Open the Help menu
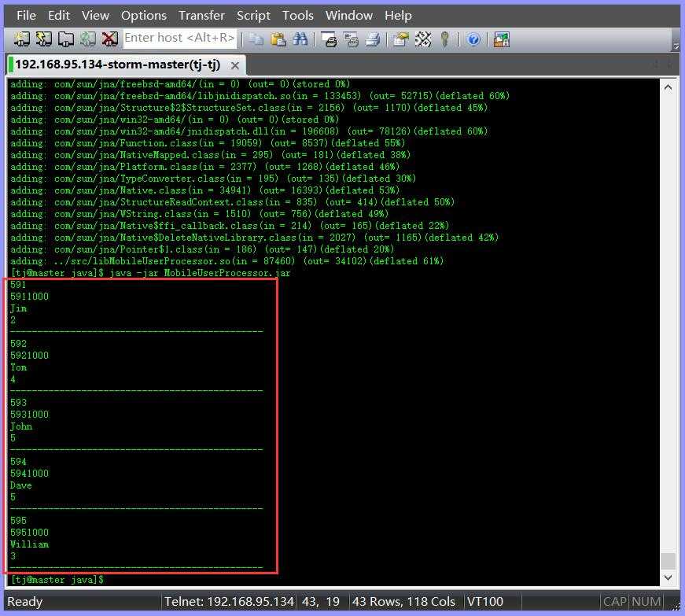 coord(398,15)
